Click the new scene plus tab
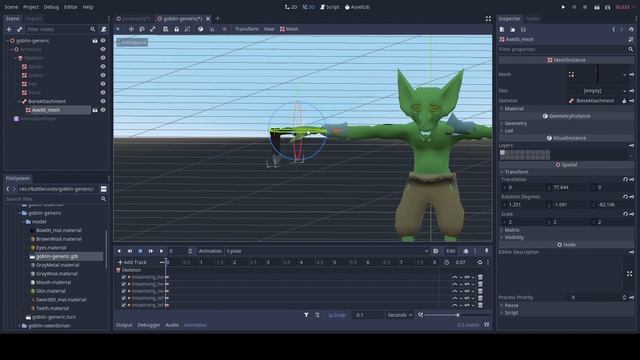Screen dimensions: 640x360 click(x=218, y=18)
